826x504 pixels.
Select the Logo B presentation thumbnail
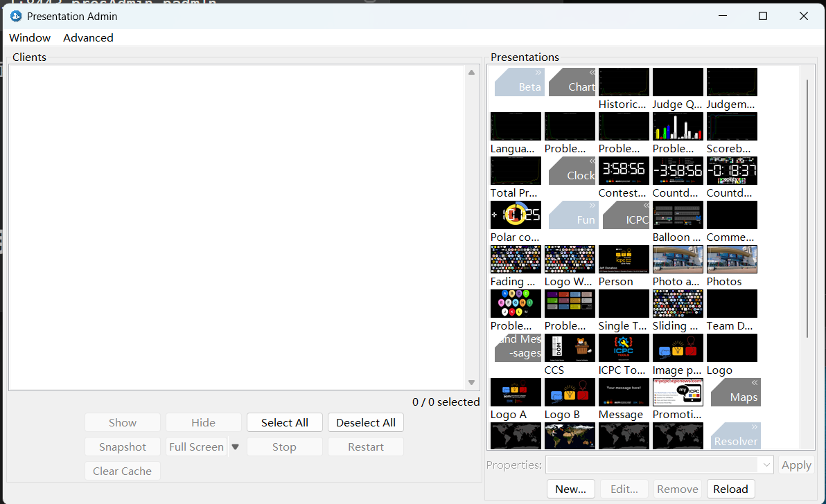tap(570, 393)
